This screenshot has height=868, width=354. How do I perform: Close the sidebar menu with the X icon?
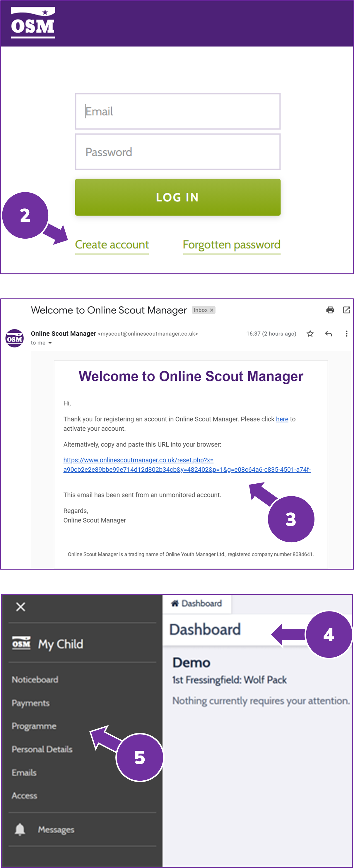coord(20,607)
